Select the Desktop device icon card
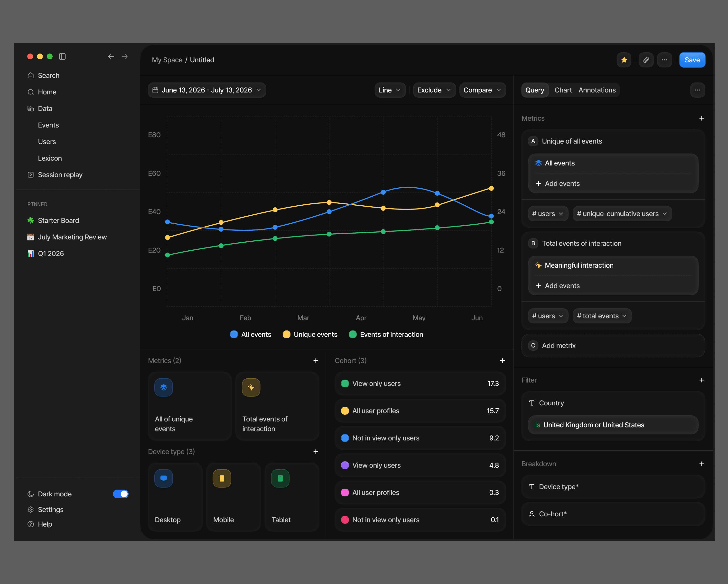Screen dimensions: 728x584 click(x=175, y=497)
